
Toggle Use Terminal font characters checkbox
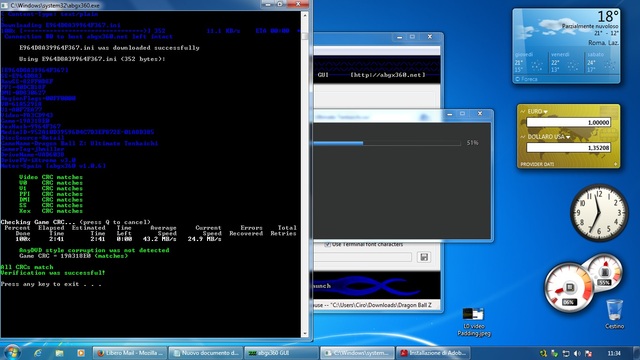click(x=327, y=244)
